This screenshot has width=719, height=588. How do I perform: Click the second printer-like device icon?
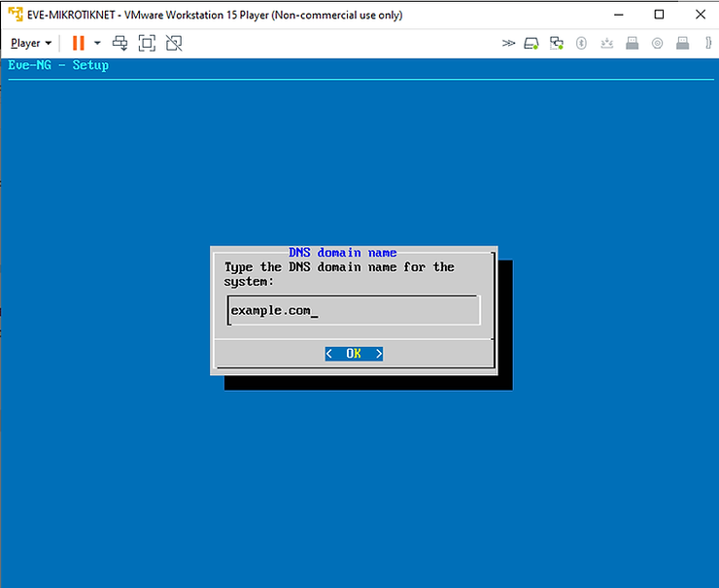pyautogui.click(x=683, y=43)
